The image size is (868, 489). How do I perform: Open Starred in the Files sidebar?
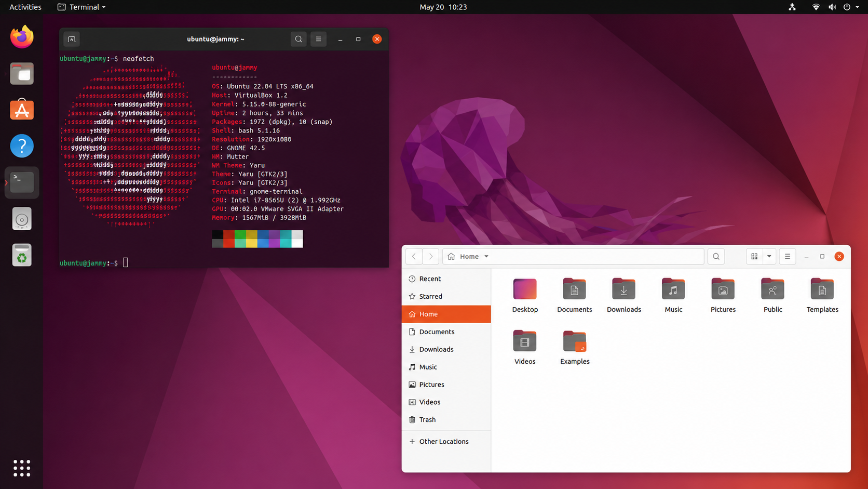click(446, 296)
